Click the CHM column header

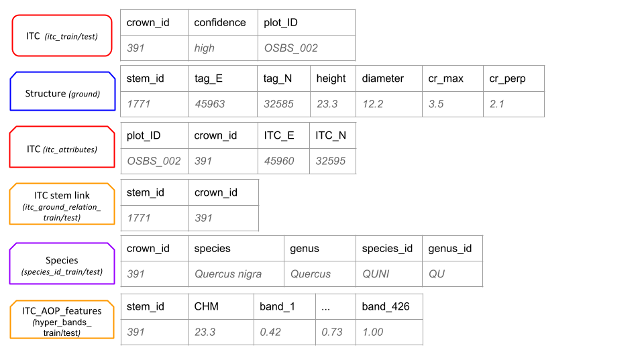pyautogui.click(x=221, y=307)
